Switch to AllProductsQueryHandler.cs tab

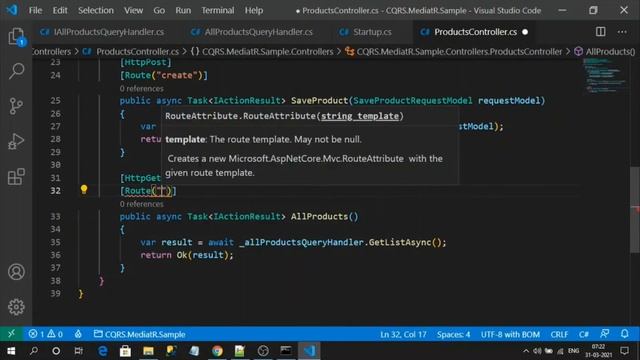click(x=258, y=32)
